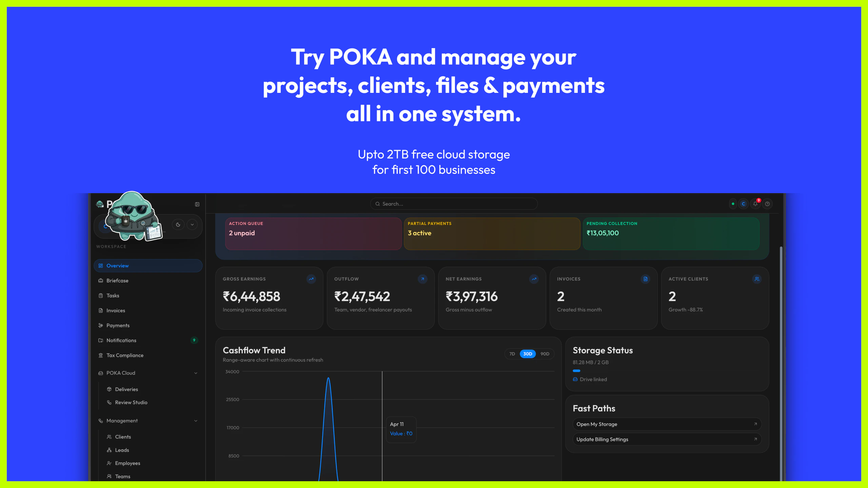The image size is (868, 488).
Task: Click the POKA Cloud drive icon
Action: [101, 373]
